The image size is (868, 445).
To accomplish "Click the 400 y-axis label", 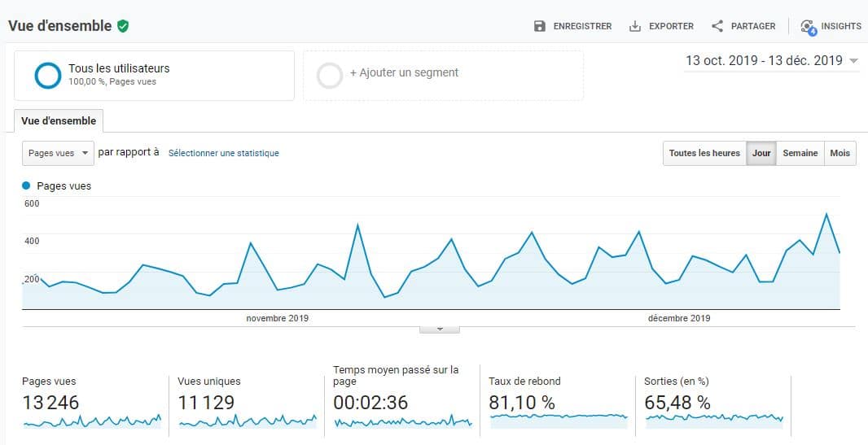I will [x=32, y=241].
